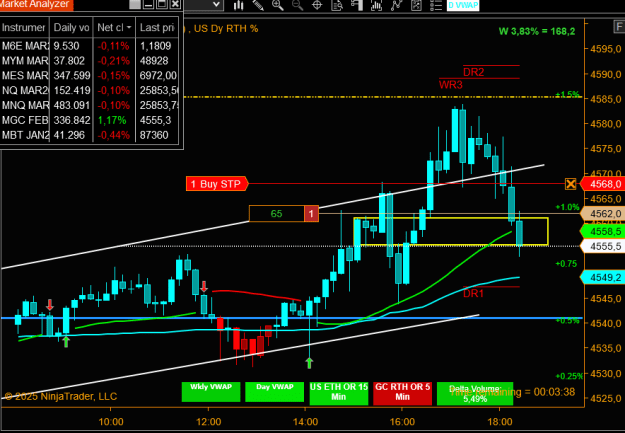Select the MGC FEB instrument row

pyautogui.click(x=89, y=120)
